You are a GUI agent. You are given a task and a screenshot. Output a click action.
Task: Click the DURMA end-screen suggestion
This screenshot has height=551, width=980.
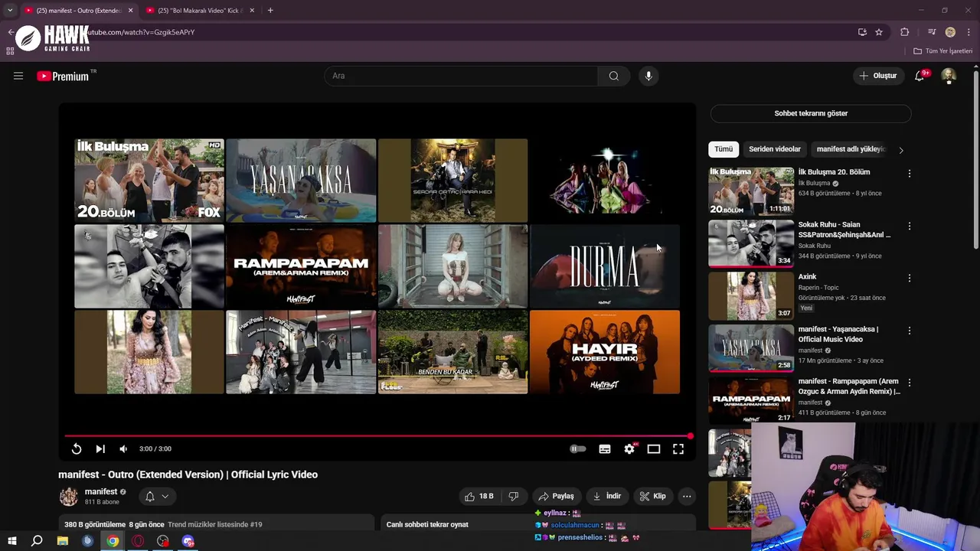coord(605,266)
